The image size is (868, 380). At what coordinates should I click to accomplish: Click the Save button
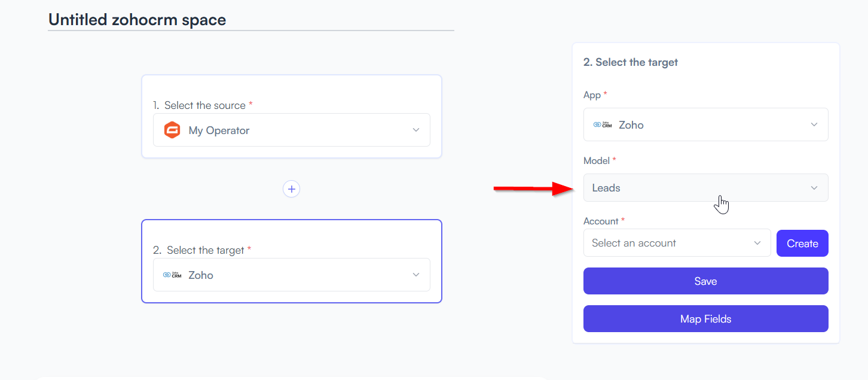click(x=706, y=281)
